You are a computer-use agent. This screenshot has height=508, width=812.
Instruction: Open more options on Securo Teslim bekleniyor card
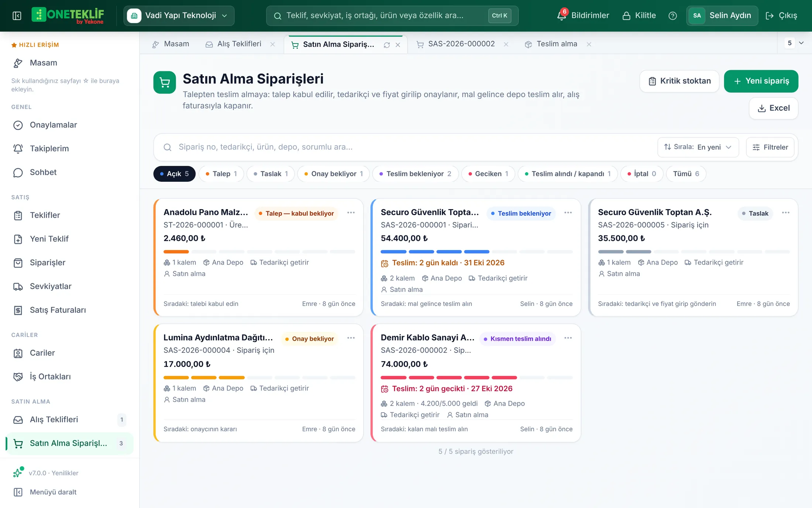pos(568,213)
